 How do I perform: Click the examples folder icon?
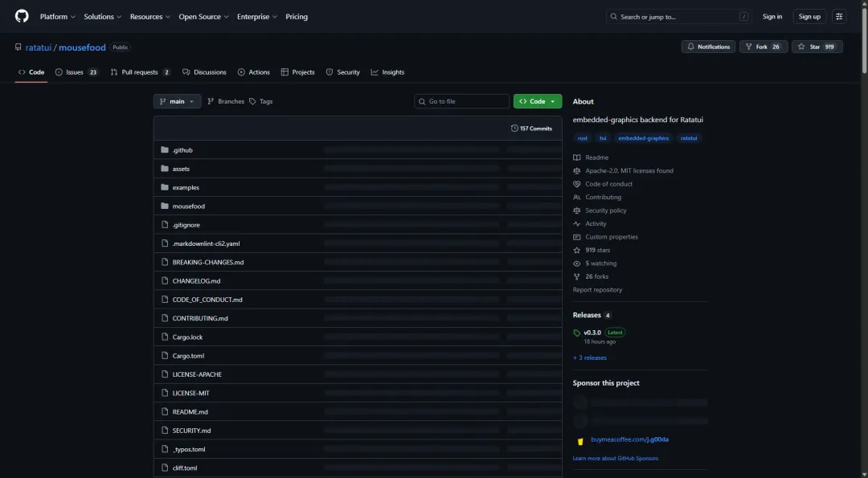click(165, 187)
